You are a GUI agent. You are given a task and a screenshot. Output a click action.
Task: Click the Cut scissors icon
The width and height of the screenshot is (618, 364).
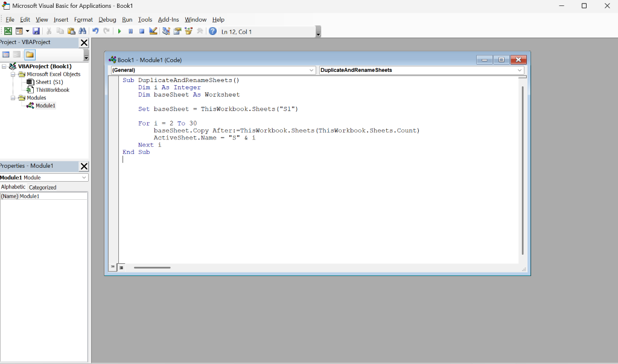click(49, 31)
